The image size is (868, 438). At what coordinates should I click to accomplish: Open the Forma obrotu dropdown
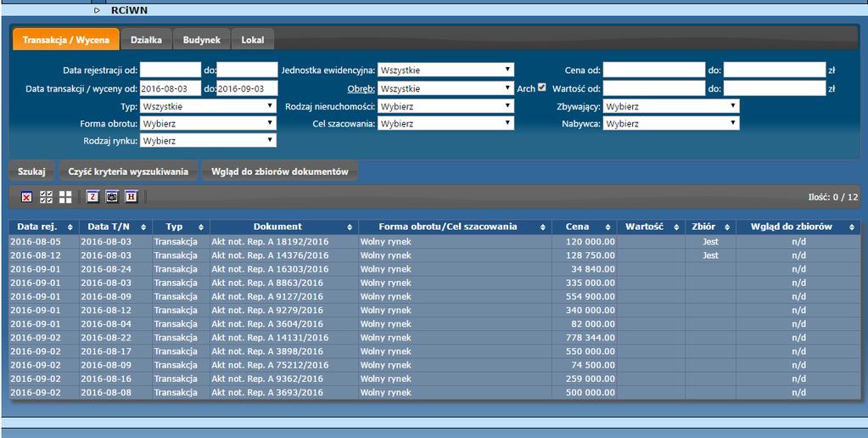(x=208, y=123)
